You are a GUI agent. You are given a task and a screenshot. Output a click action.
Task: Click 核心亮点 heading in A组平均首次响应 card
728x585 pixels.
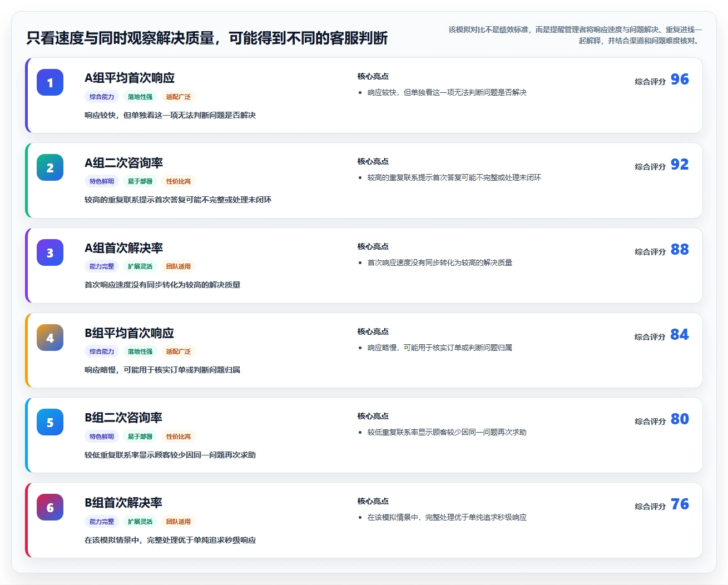[x=373, y=77]
